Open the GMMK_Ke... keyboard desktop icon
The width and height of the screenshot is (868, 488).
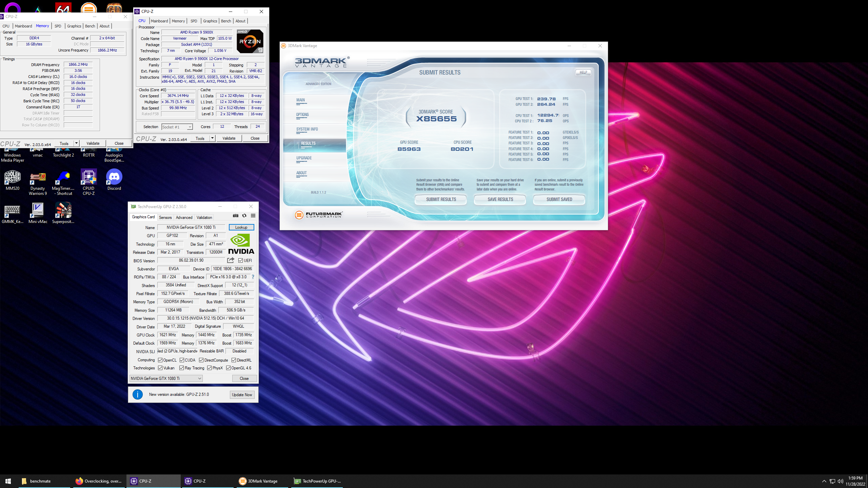coord(13,214)
